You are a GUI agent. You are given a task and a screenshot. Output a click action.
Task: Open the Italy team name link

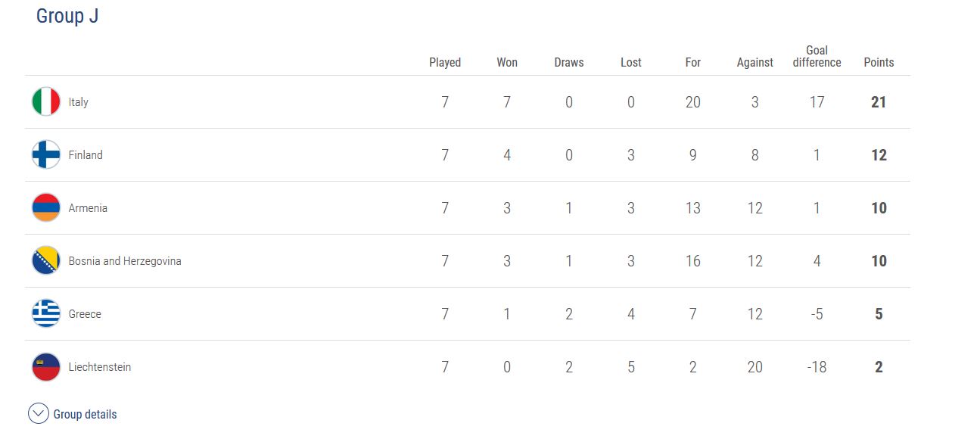point(79,102)
